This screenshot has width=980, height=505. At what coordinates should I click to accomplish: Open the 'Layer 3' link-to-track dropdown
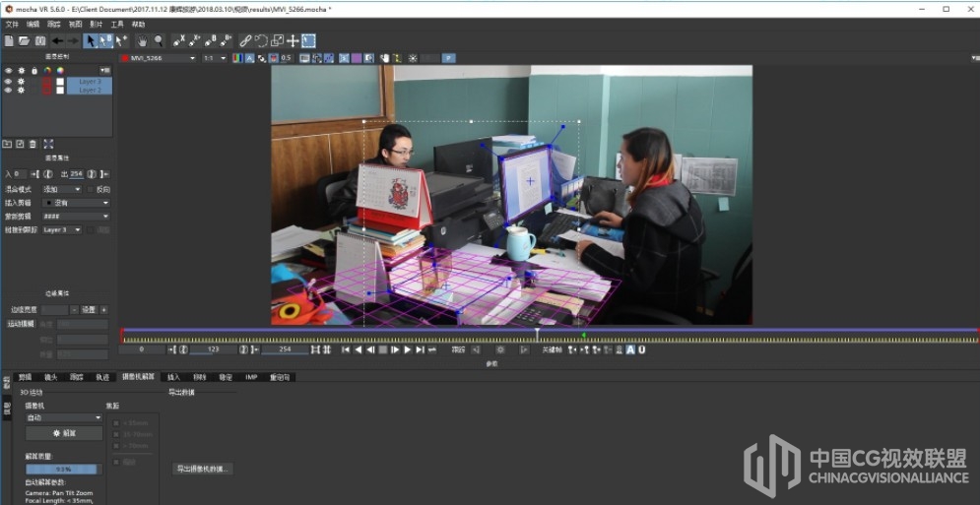tap(62, 230)
